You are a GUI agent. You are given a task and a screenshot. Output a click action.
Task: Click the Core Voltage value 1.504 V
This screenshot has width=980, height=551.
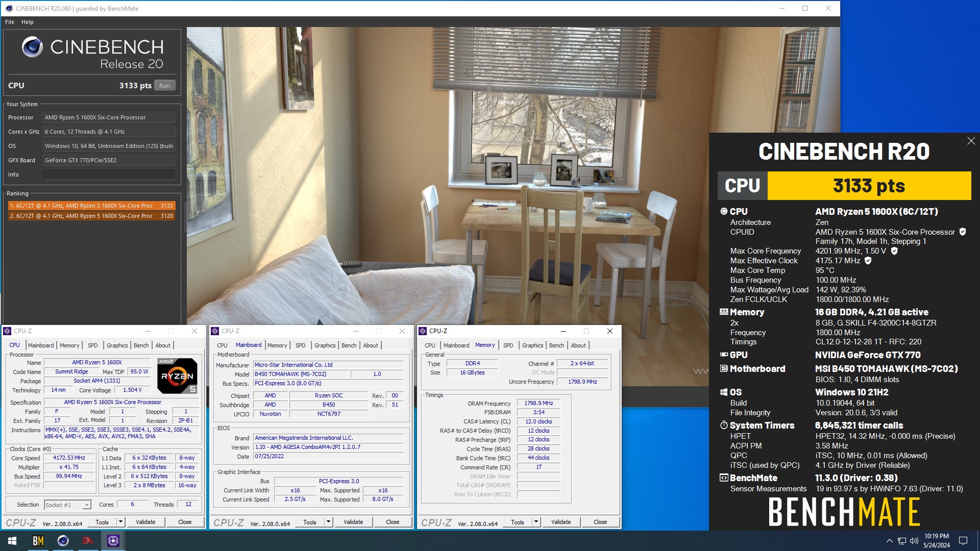pos(132,390)
